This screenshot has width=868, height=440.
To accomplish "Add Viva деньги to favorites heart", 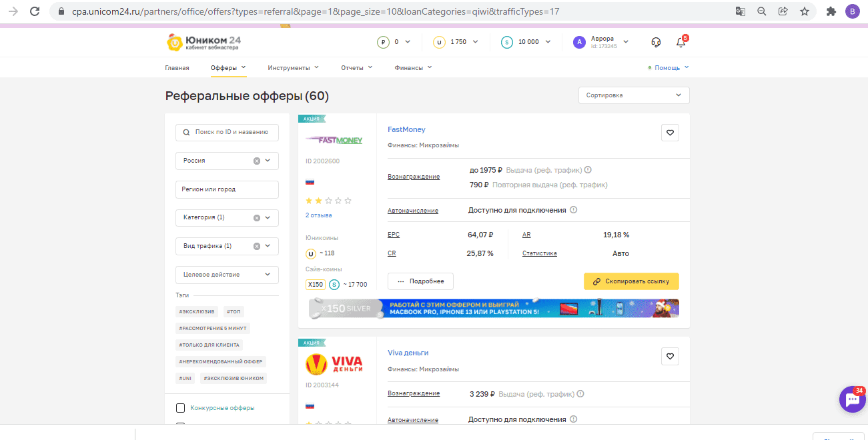I will click(671, 356).
